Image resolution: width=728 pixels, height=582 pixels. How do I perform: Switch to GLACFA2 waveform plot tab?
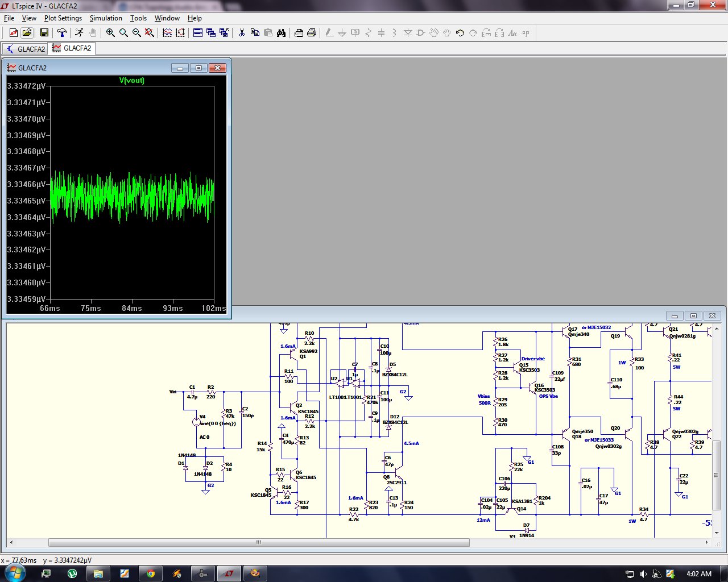72,48
